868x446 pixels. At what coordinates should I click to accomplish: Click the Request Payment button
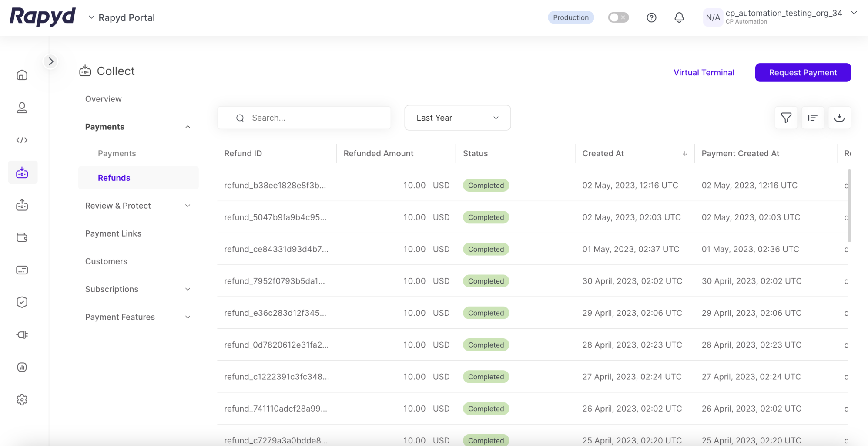click(803, 72)
